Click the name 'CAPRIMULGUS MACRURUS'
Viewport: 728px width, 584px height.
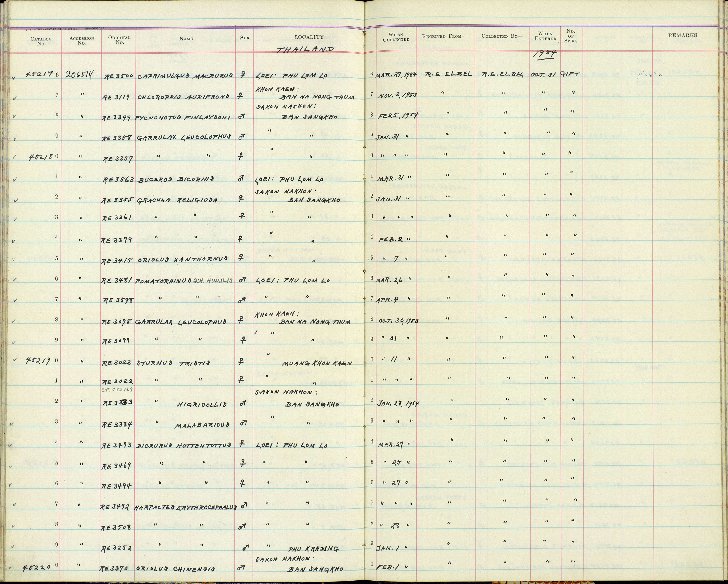185,76
